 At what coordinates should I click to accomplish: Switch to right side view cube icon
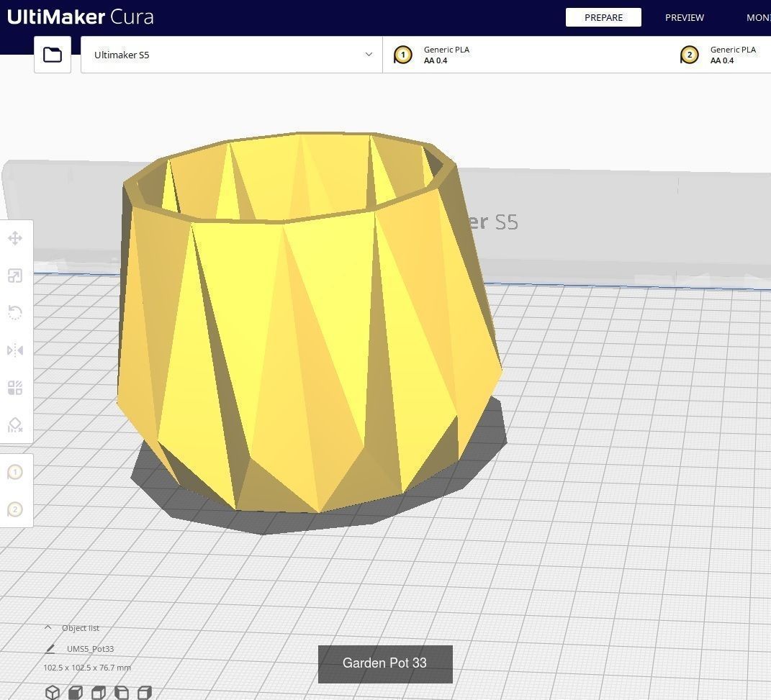(x=145, y=692)
